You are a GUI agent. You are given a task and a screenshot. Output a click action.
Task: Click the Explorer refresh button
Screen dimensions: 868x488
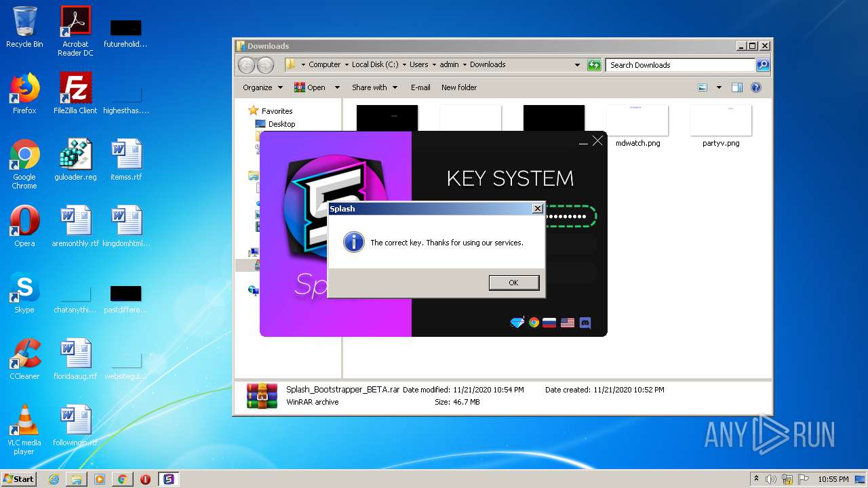[594, 65]
